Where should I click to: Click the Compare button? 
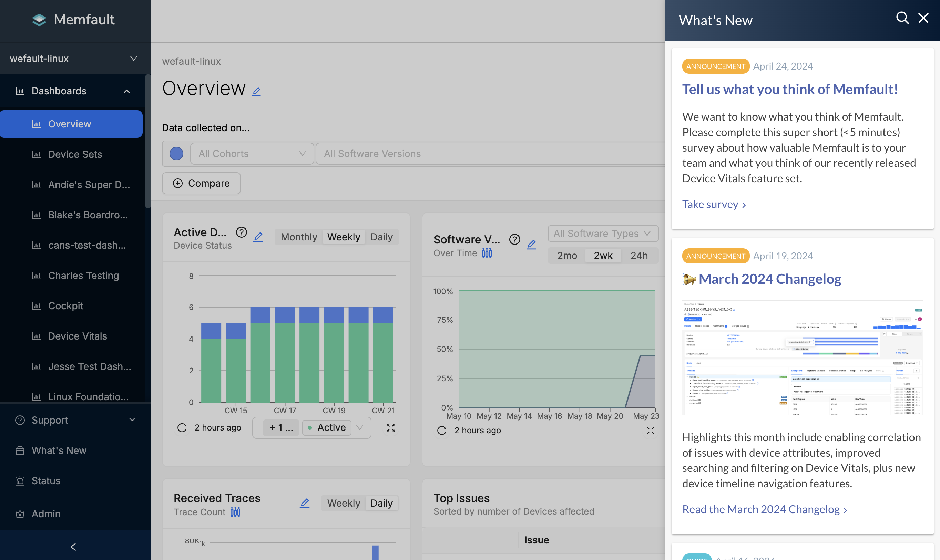click(x=201, y=184)
